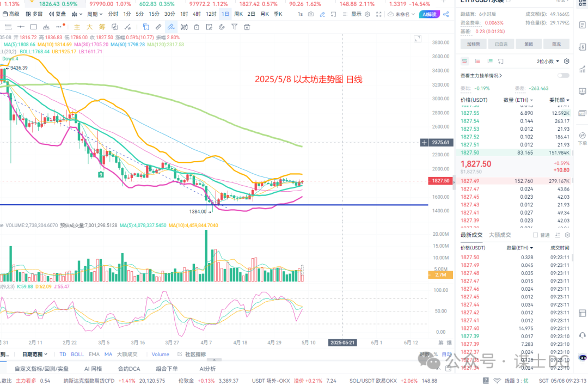Viewport: 588px width, 385px height.
Task: Open 社区指标 community indicators
Action: coord(192,354)
